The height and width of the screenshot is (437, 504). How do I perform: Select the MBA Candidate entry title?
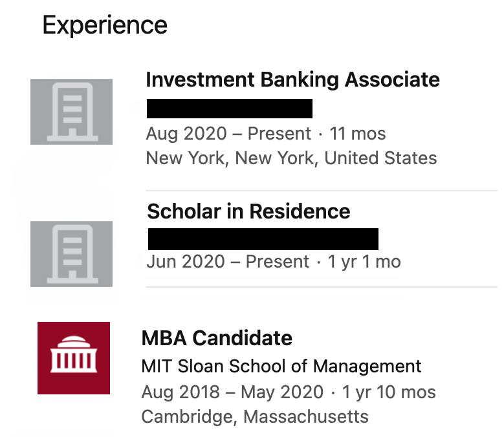coord(217,338)
